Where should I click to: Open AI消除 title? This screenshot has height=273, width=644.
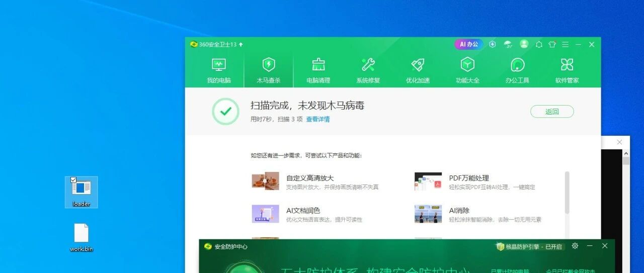point(459,211)
